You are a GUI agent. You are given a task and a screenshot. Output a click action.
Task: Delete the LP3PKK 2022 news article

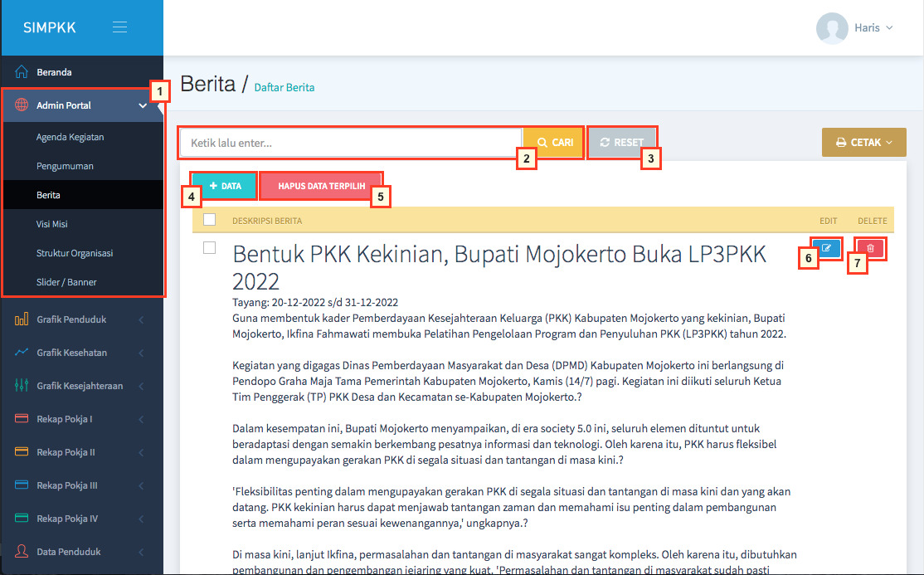869,247
